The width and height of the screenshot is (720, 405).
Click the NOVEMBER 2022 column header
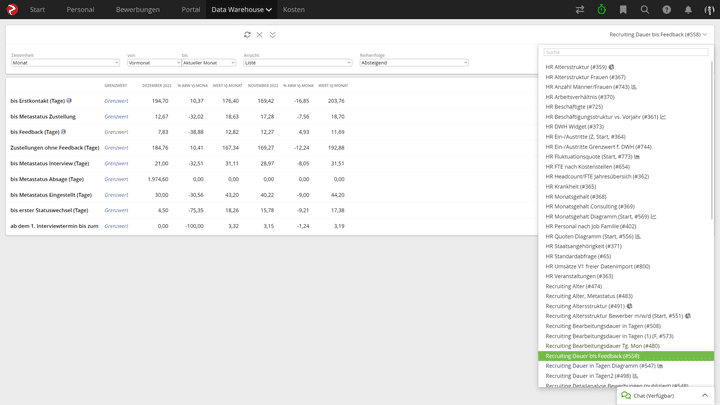[263, 86]
